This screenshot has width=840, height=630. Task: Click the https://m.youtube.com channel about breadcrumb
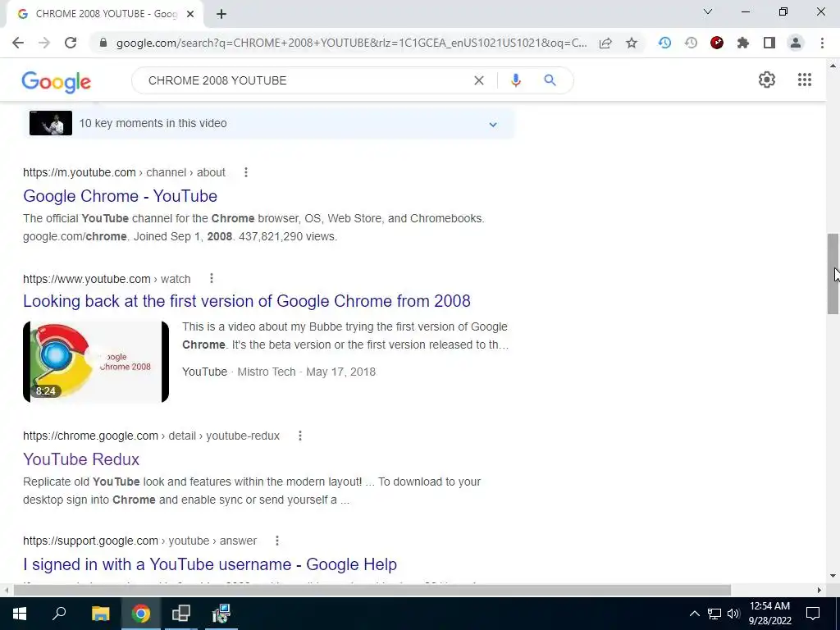coord(125,172)
